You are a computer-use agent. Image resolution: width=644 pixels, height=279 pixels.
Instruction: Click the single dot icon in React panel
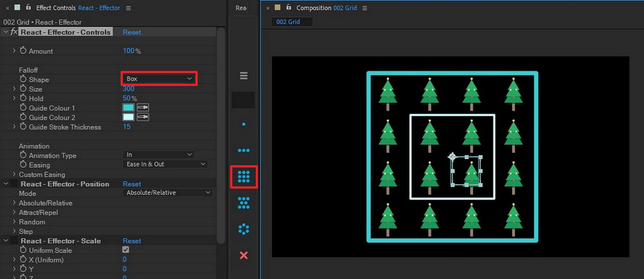243,124
